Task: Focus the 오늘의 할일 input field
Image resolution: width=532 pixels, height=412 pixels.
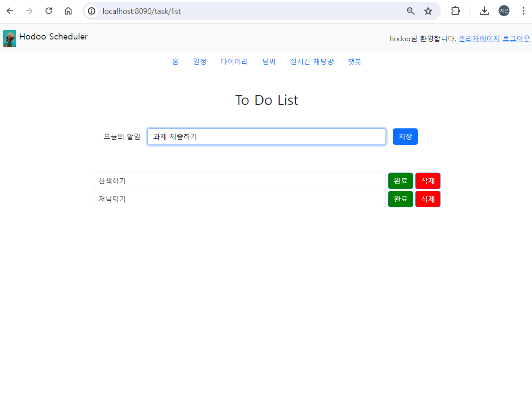Action: (x=267, y=137)
